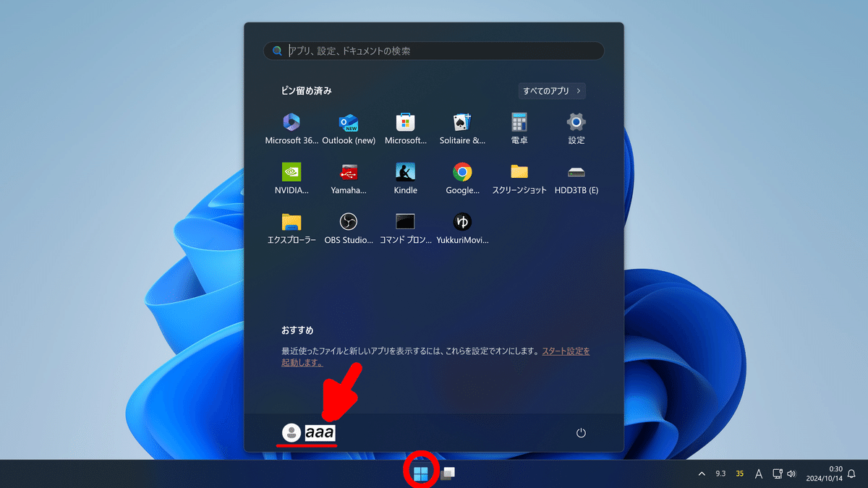Open the HDD3TB (E) drive shortcut
Viewport: 868px width, 488px height.
click(576, 179)
